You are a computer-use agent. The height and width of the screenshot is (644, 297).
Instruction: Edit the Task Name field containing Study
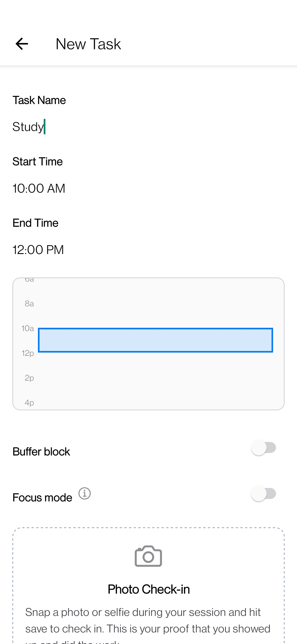29,126
